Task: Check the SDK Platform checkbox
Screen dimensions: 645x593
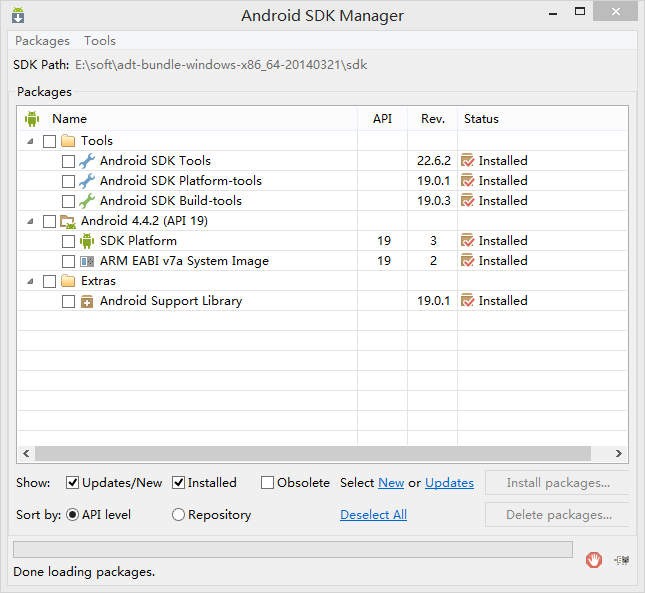Action: pos(68,241)
